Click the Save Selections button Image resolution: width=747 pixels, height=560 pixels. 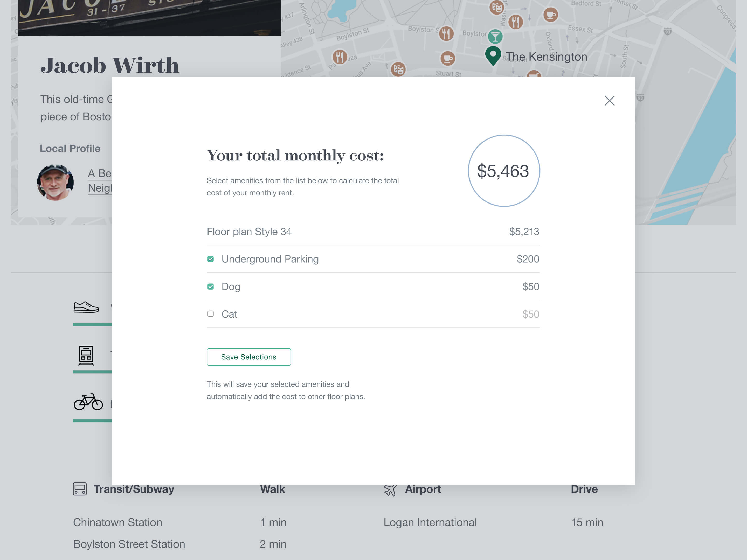[249, 357]
